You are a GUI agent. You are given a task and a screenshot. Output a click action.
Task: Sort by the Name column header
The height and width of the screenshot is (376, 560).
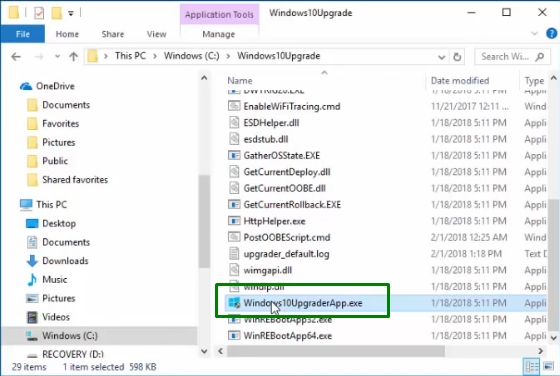click(x=240, y=80)
